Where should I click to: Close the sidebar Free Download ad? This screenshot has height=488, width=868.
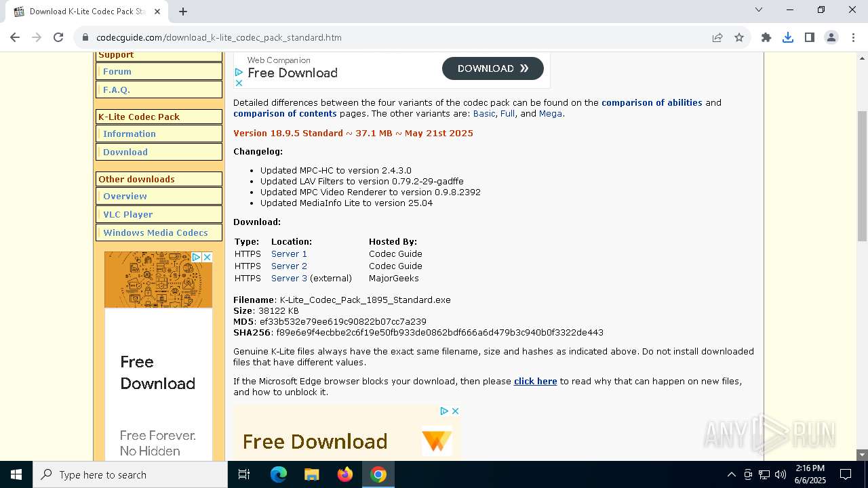coord(208,257)
